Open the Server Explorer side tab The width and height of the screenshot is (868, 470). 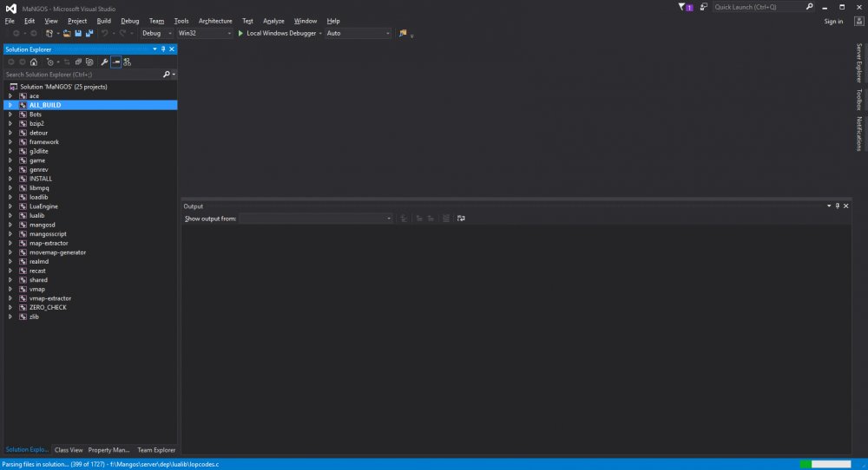click(859, 63)
